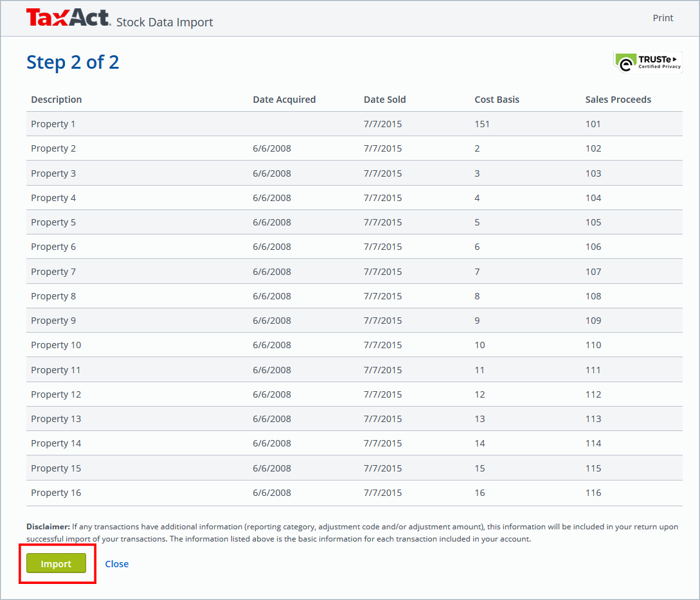Click sales proceeds value 106
Viewport: 700px width, 600px height.
click(x=593, y=247)
